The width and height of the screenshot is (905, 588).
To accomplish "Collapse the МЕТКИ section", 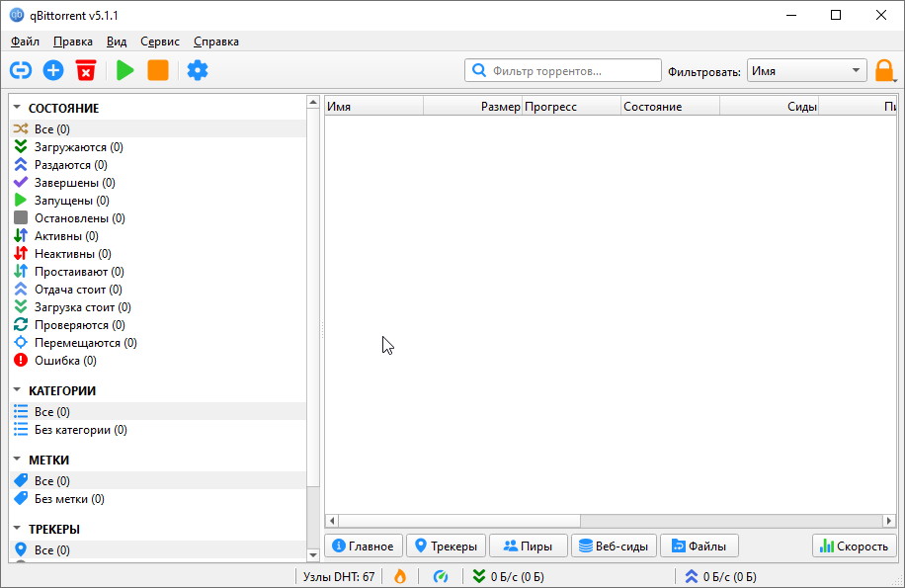I will (x=17, y=460).
